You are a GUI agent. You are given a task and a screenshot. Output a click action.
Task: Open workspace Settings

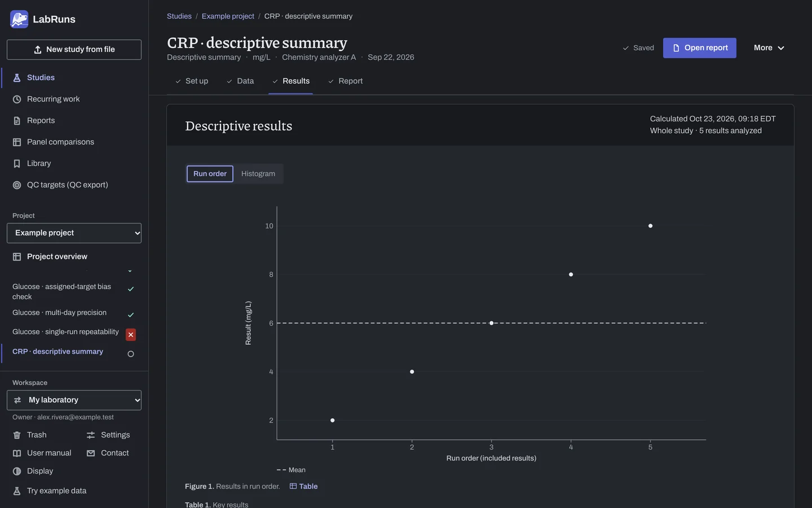click(x=108, y=435)
